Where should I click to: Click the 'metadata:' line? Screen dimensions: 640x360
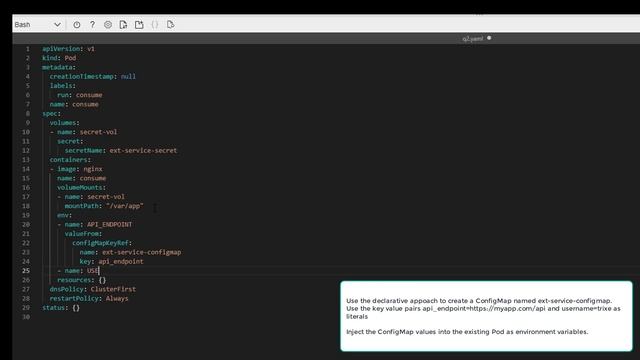(x=59, y=67)
